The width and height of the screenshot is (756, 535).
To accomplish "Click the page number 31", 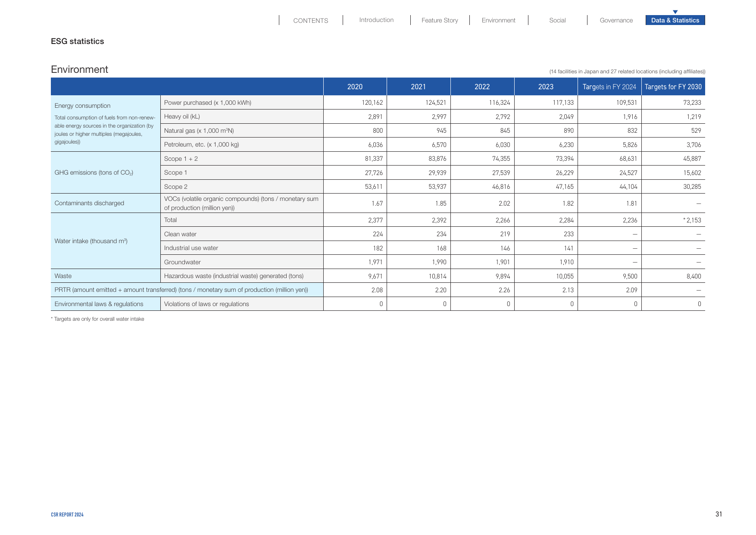I will click(719, 514).
